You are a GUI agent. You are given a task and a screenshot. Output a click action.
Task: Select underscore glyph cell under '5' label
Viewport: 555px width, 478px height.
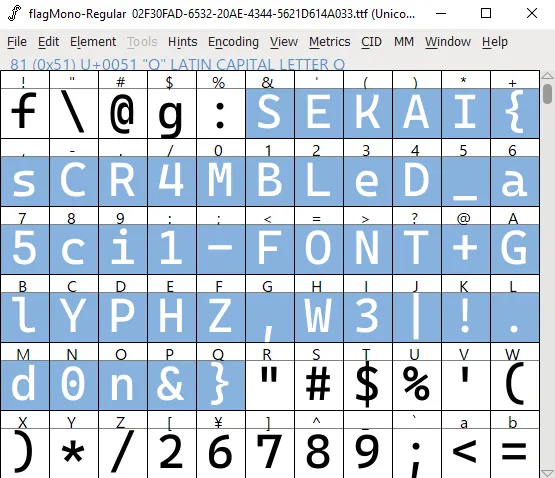point(466,181)
